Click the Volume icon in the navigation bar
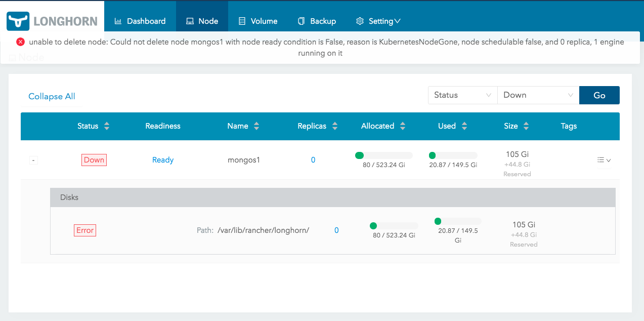The width and height of the screenshot is (644, 321). pyautogui.click(x=243, y=21)
